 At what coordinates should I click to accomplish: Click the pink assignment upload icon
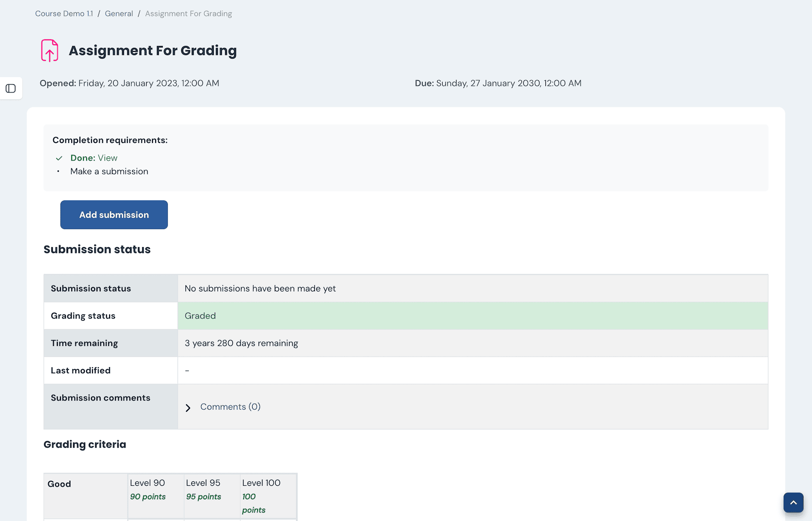coord(50,51)
